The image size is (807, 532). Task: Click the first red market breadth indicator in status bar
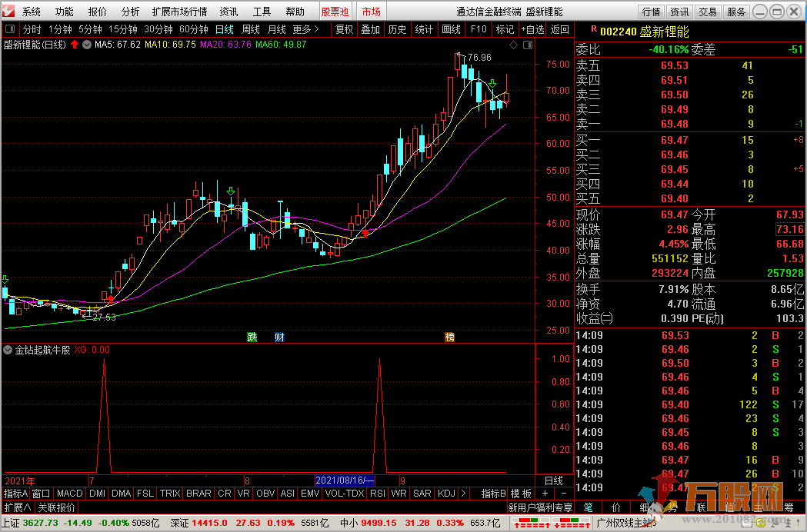pos(532,524)
